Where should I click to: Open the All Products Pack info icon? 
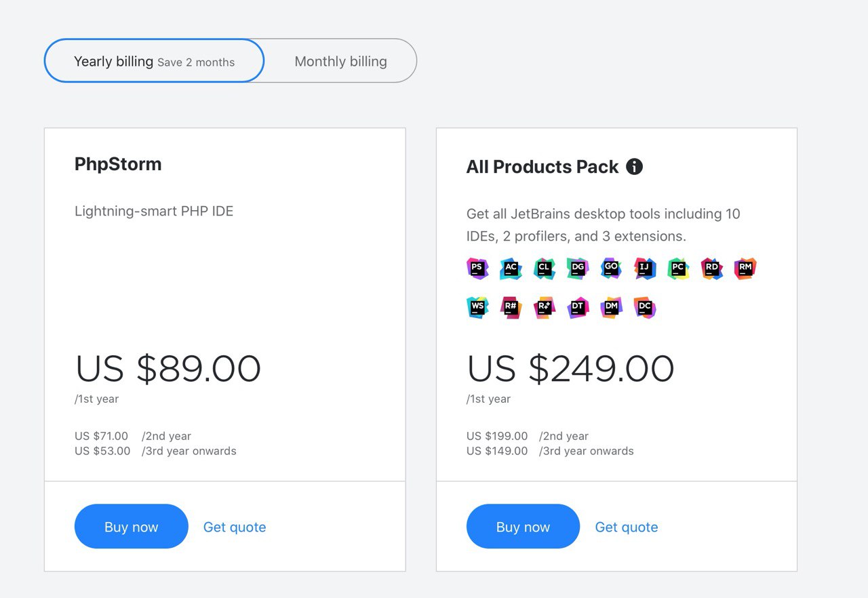point(634,167)
